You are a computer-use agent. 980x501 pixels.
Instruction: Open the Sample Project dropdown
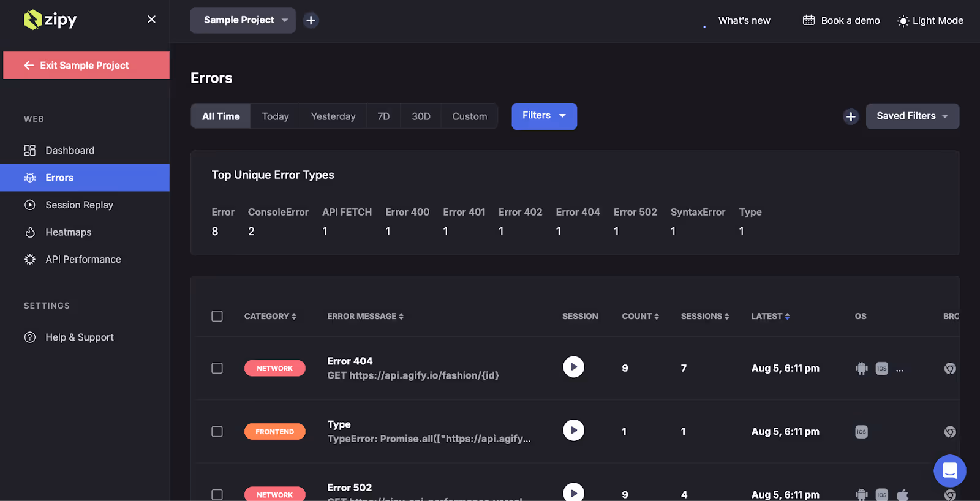pyautogui.click(x=243, y=20)
